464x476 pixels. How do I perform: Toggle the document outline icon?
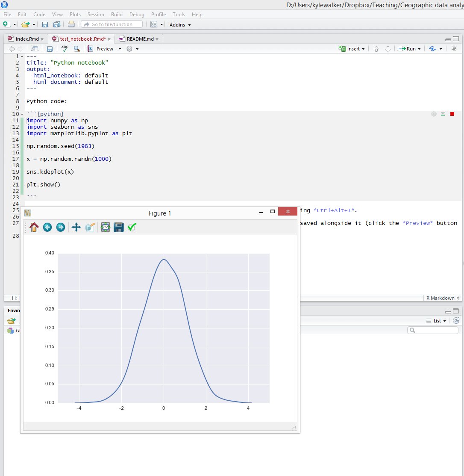pos(454,49)
